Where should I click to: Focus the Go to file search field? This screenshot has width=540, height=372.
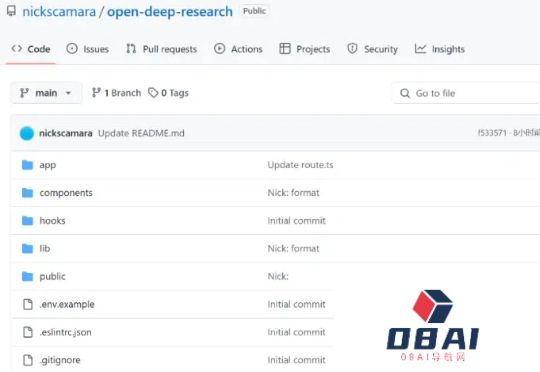click(x=466, y=93)
